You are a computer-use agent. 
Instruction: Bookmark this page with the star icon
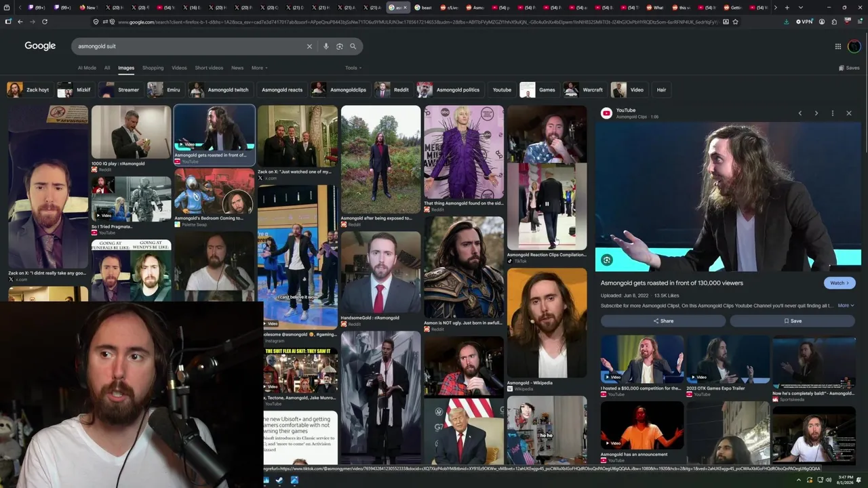[x=736, y=22]
